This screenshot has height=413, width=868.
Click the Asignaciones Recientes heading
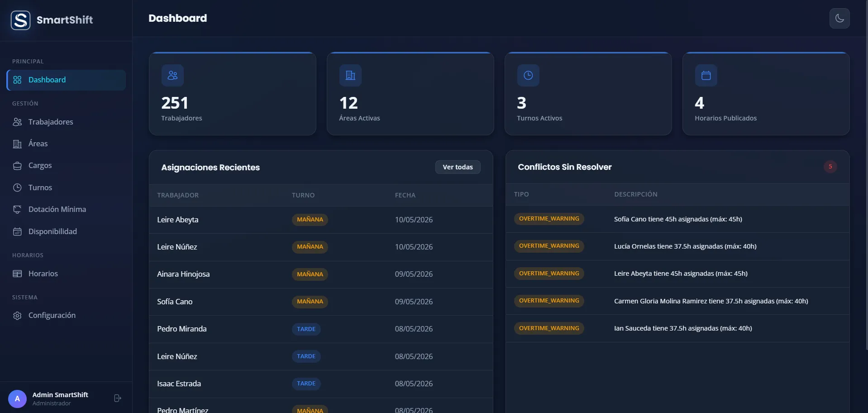pyautogui.click(x=210, y=168)
